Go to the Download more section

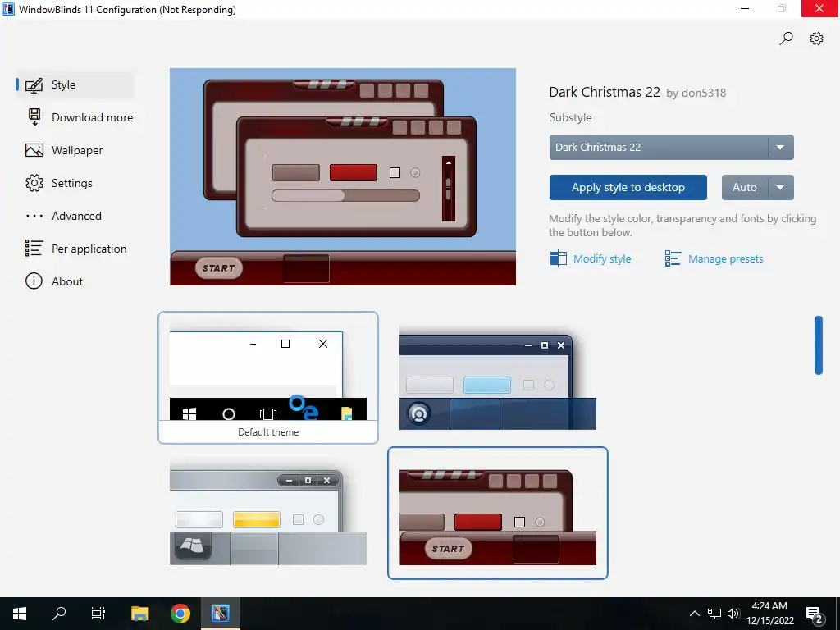tap(75, 117)
